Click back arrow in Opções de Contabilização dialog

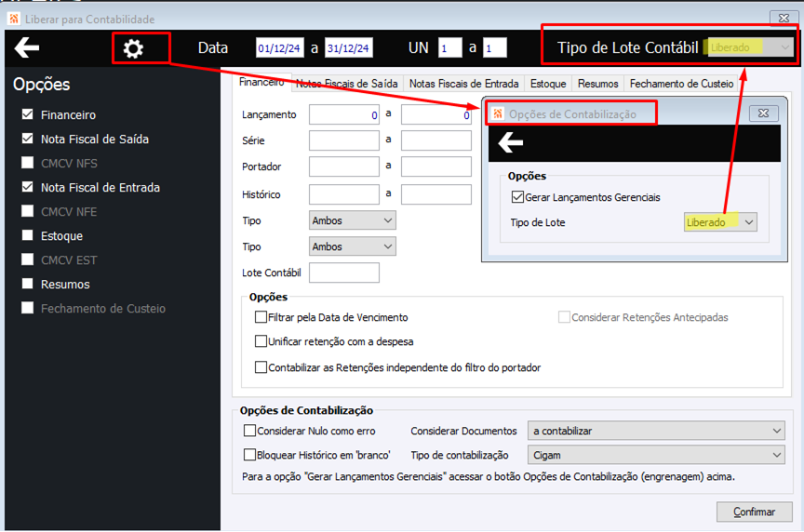tap(511, 142)
